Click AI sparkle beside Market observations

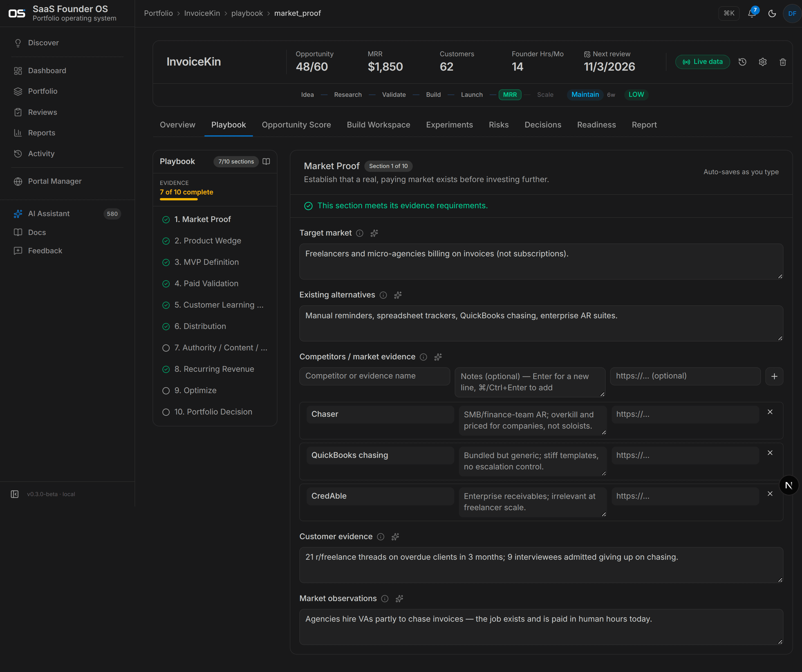point(400,598)
